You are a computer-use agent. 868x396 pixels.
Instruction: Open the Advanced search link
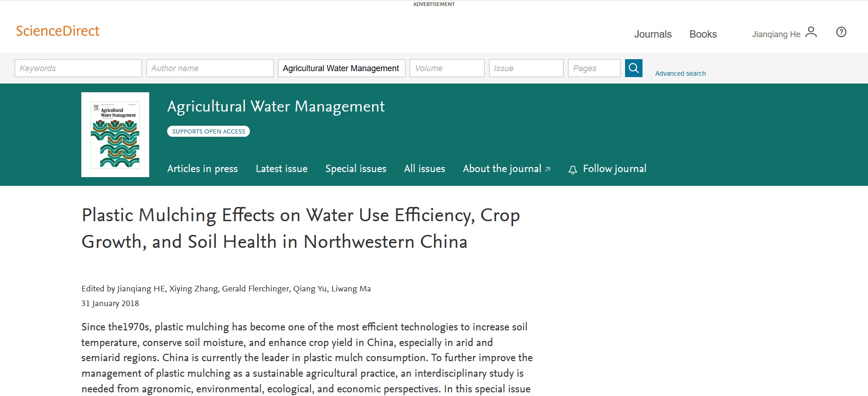680,73
